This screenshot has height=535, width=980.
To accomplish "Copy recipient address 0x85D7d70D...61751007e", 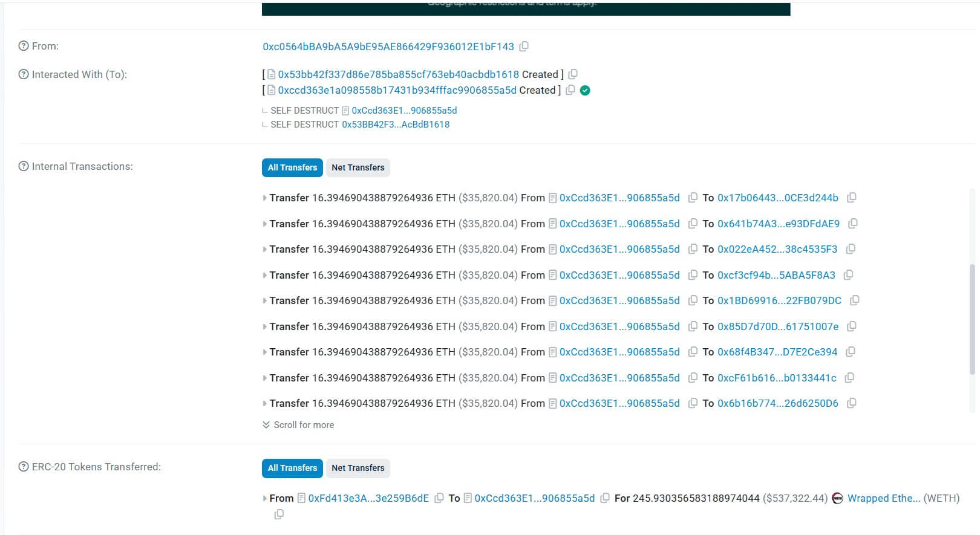I will tap(851, 326).
